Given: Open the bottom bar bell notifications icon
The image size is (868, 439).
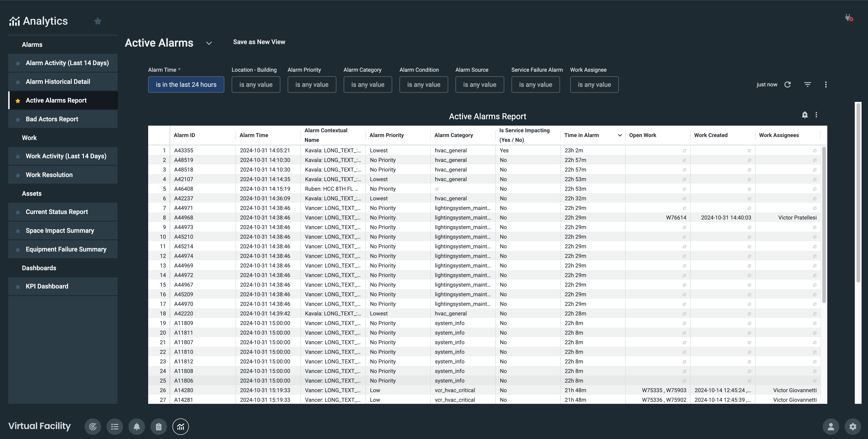Looking at the screenshot, I should click(x=137, y=426).
